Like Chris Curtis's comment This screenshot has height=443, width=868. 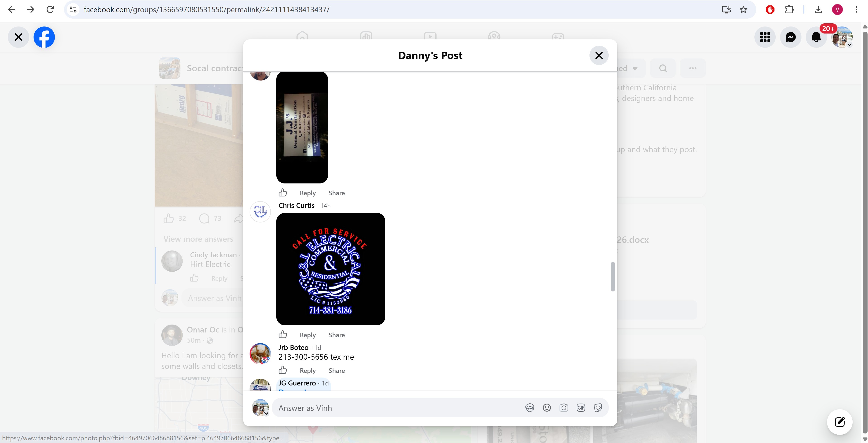tap(283, 335)
